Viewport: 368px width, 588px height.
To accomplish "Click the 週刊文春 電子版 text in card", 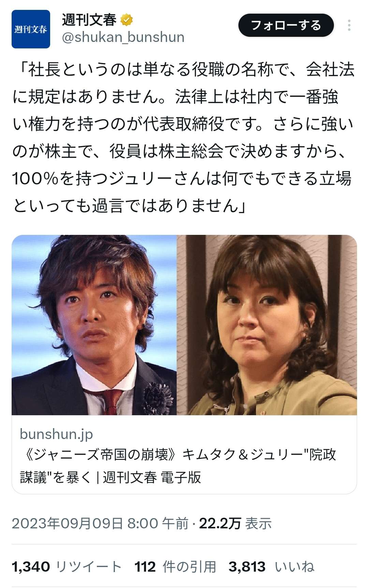I will [x=152, y=477].
